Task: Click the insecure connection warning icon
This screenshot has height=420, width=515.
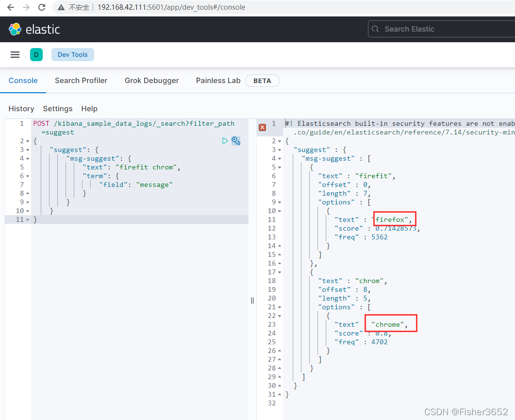Action: (x=61, y=7)
